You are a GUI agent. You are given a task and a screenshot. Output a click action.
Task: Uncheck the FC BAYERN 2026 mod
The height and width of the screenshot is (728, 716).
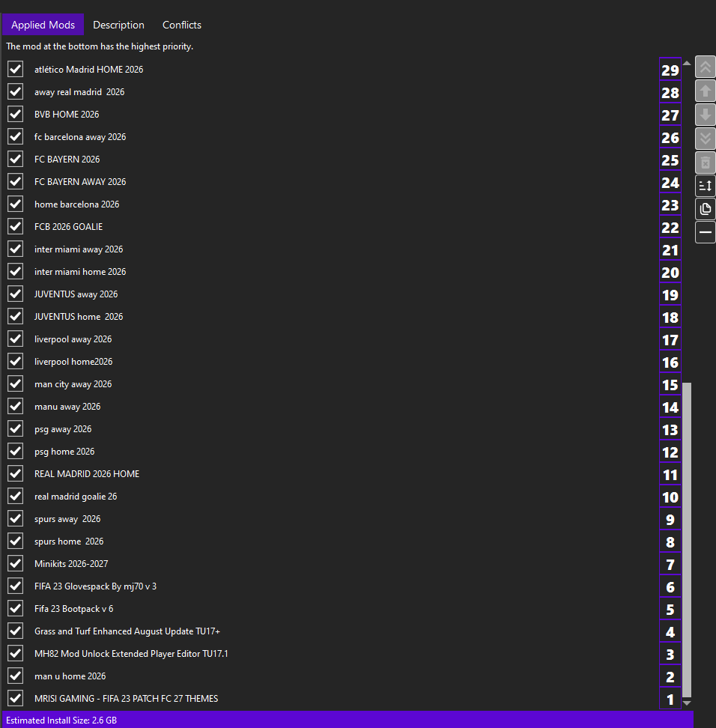15,159
